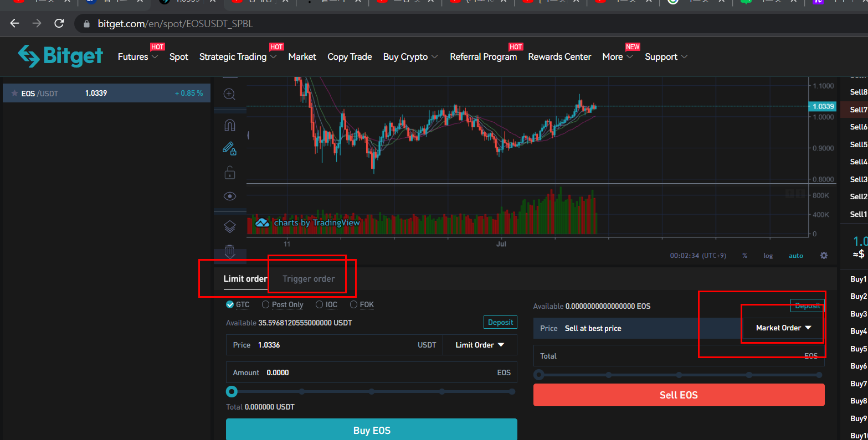Click the sell amount slider handle
Viewport: 868px width, 440px height.
[538, 375]
